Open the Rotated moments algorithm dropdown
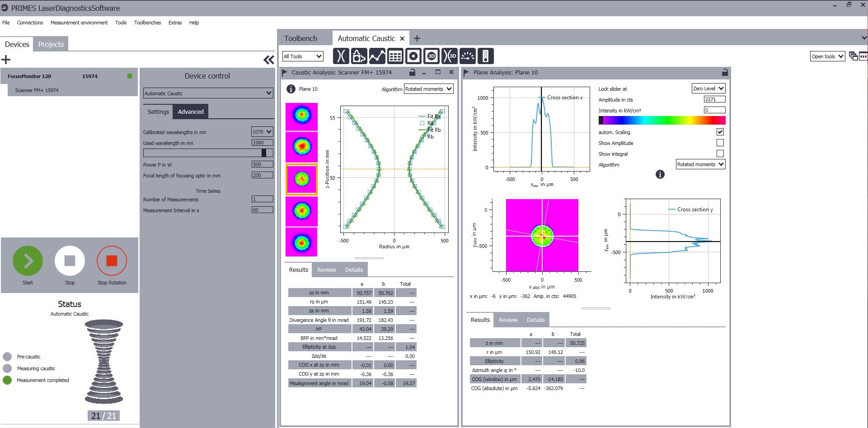The image size is (868, 428). [x=428, y=89]
